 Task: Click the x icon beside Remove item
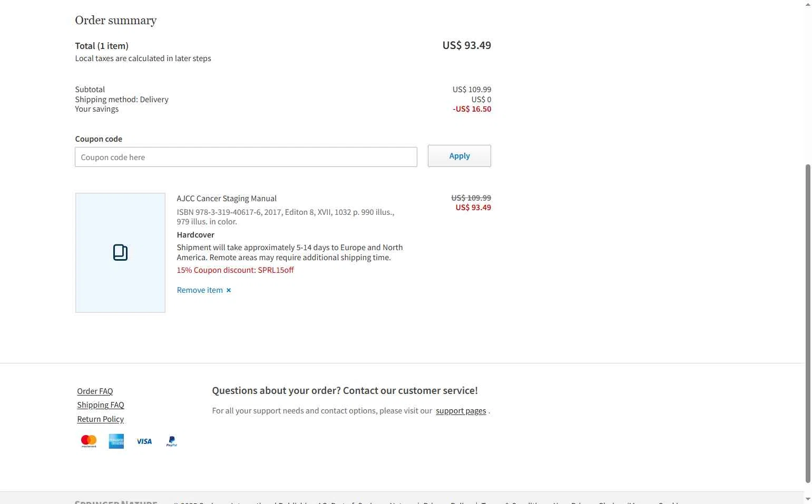[x=229, y=290]
